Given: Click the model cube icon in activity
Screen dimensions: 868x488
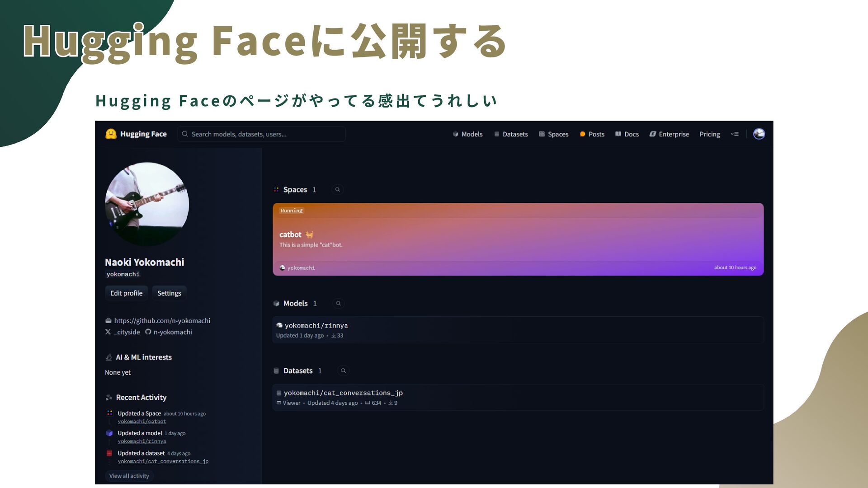Looking at the screenshot, I should (x=109, y=433).
